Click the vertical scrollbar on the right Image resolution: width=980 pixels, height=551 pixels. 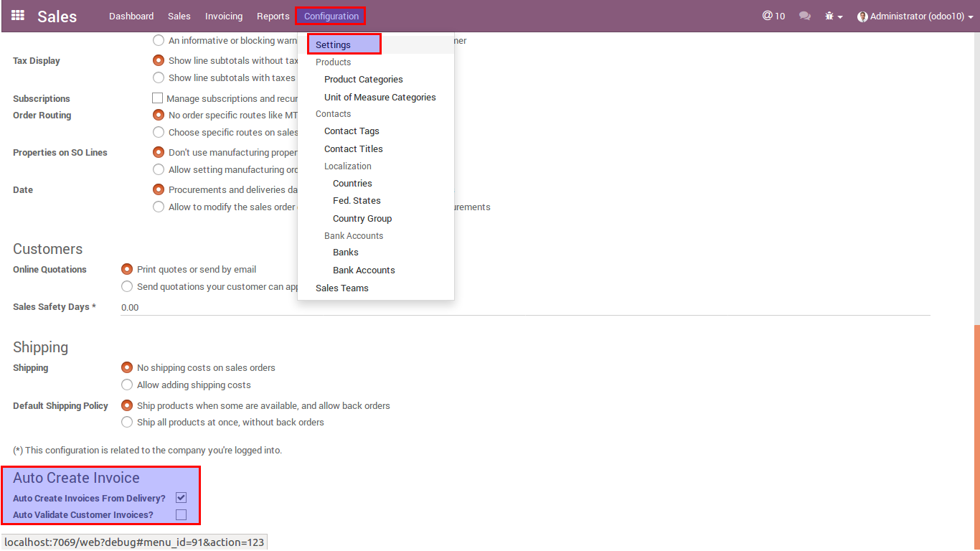click(976, 430)
